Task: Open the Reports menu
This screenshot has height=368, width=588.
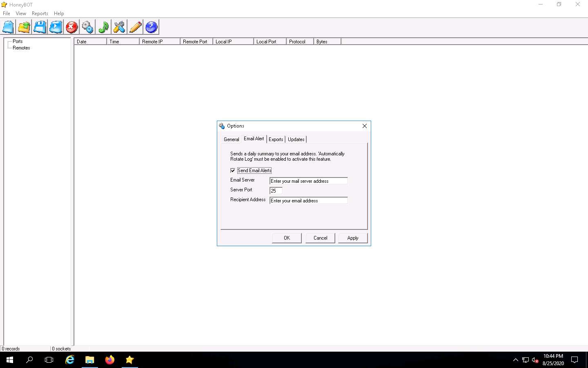Action: click(x=40, y=13)
